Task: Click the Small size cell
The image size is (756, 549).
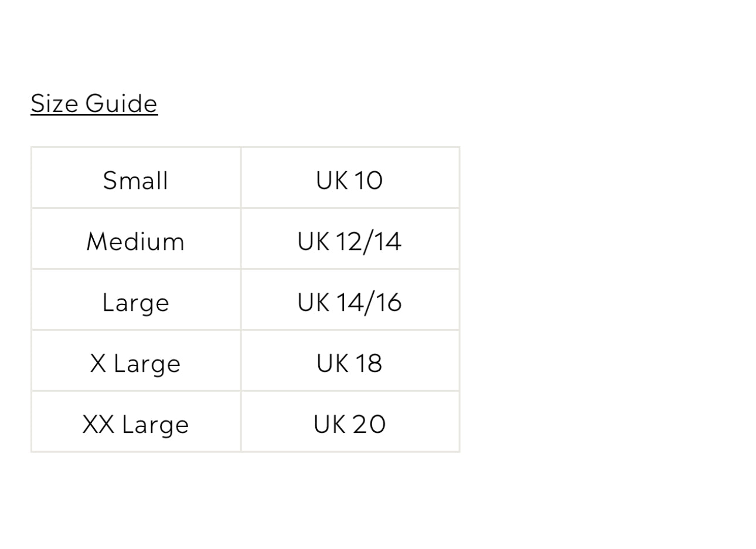Action: click(x=135, y=180)
